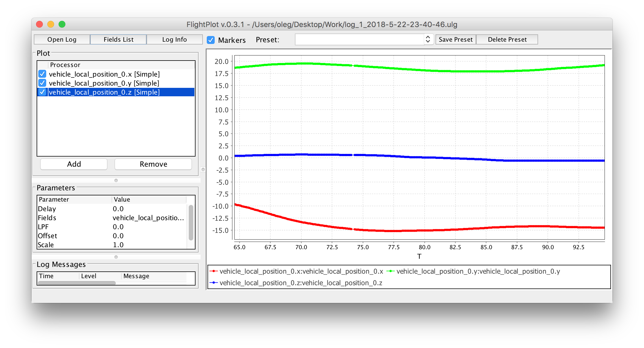
Task: Toggle vehicle_local_position_0.y checkbox off
Action: coord(42,83)
